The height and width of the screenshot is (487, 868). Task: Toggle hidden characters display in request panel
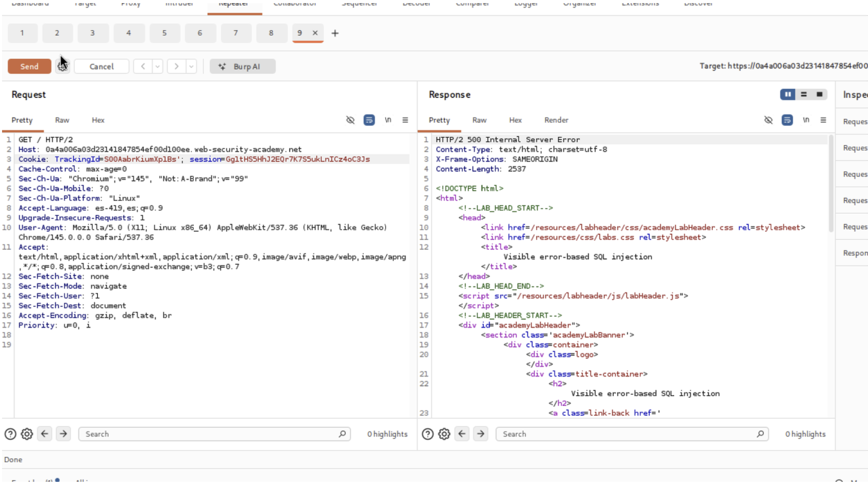tap(350, 120)
